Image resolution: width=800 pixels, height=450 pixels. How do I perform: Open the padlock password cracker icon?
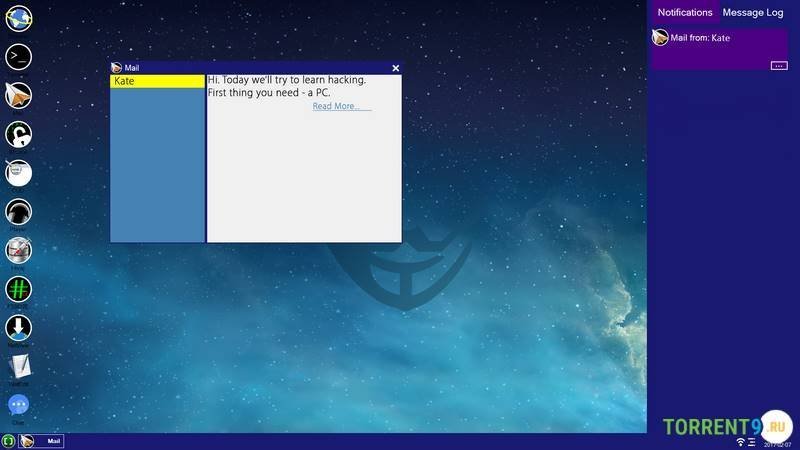[x=19, y=134]
